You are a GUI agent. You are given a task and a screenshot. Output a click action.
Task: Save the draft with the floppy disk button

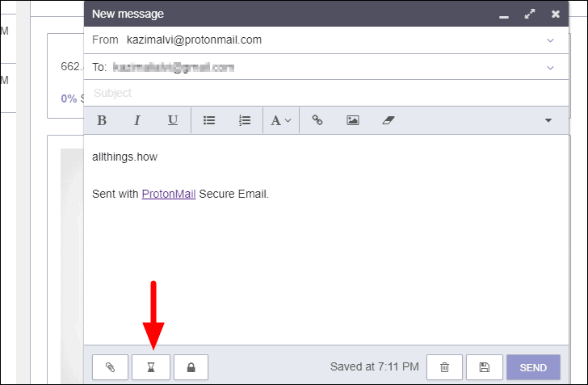485,367
